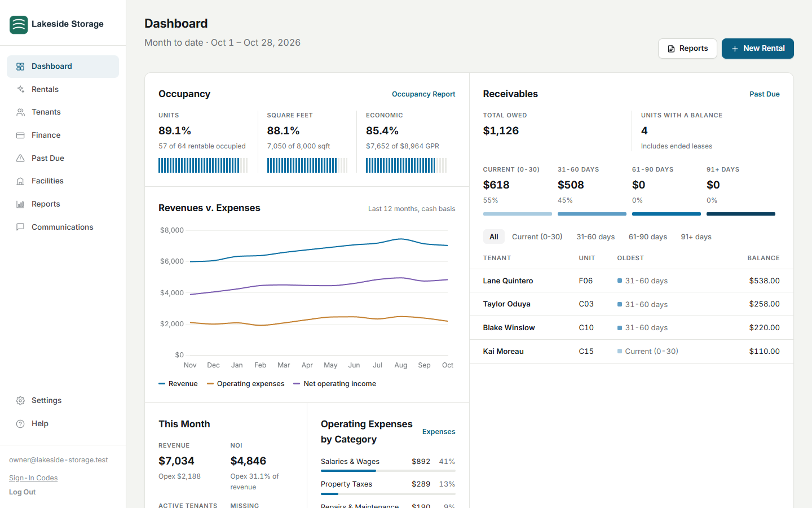This screenshot has height=508, width=812.
Task: Click the Communications chat icon
Action: [20, 227]
